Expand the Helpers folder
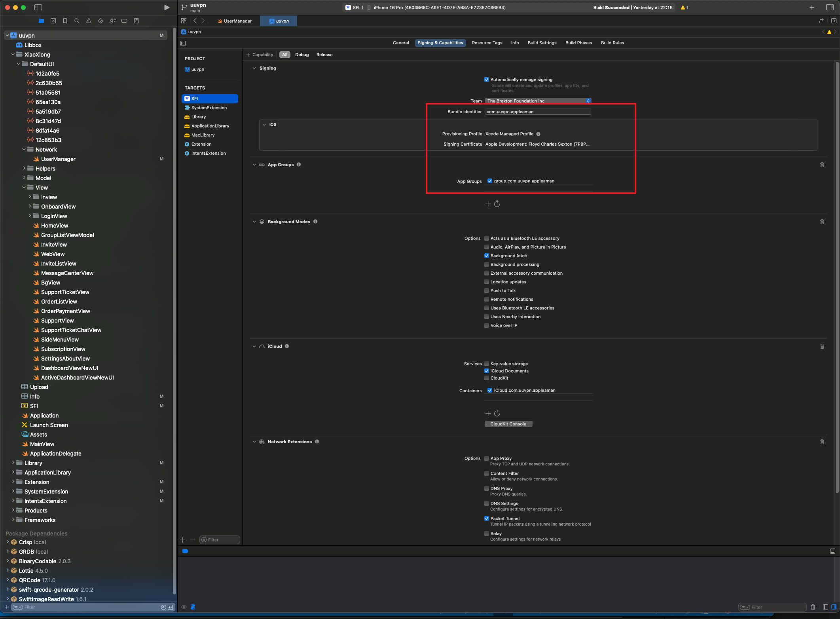 coord(24,169)
